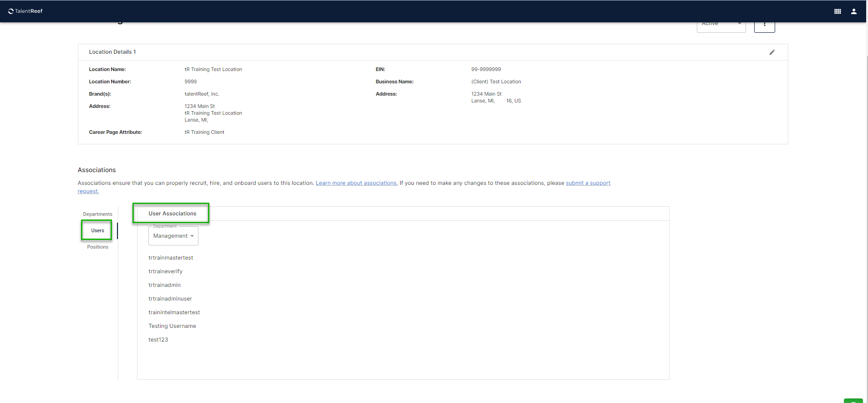Open the user profile menu
Screen dimensions: 868x403
pos(853,11)
